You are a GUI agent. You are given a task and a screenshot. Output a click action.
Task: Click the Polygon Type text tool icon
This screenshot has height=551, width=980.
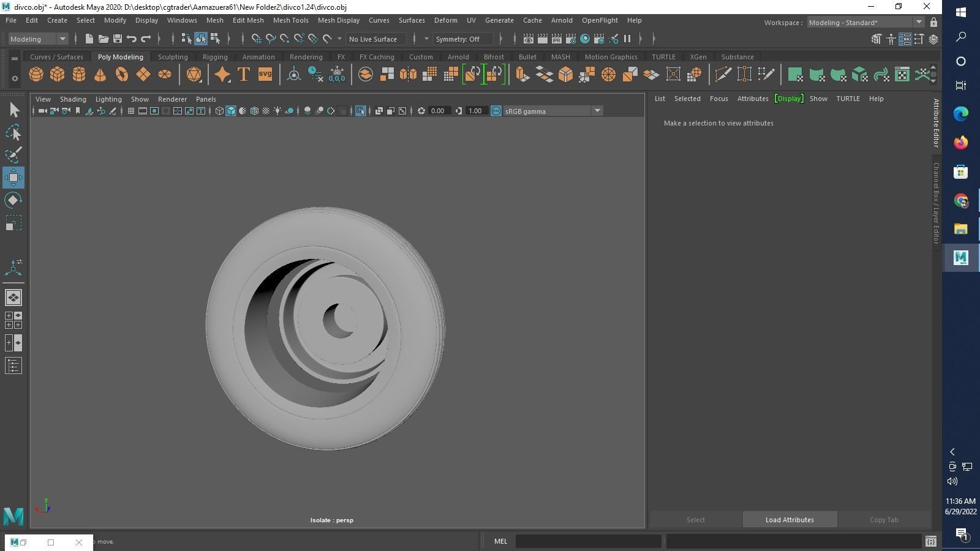pos(244,74)
